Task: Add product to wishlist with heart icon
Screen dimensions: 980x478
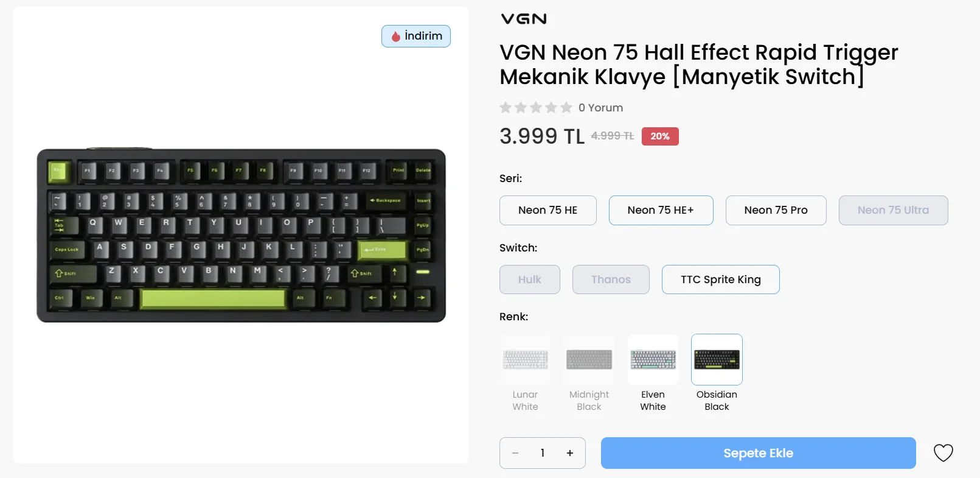Action: tap(943, 453)
